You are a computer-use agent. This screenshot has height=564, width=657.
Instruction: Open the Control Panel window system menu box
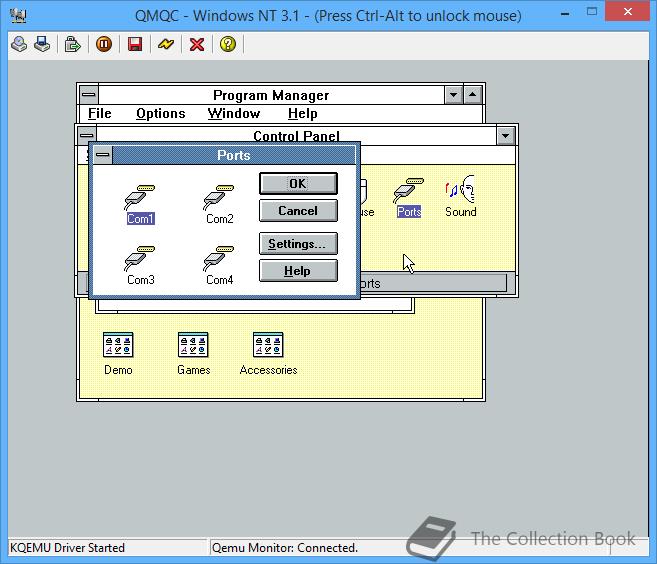[87, 136]
